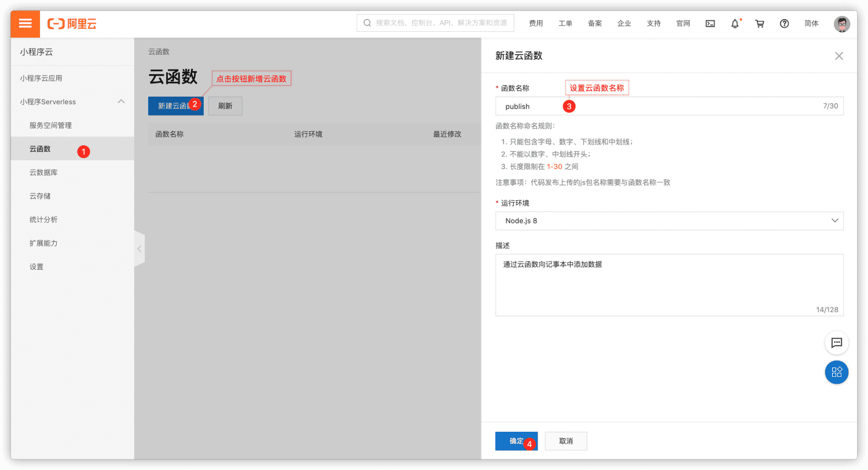Click the blue grid apps floating icon
Screen dimensions: 868x470
click(836, 372)
